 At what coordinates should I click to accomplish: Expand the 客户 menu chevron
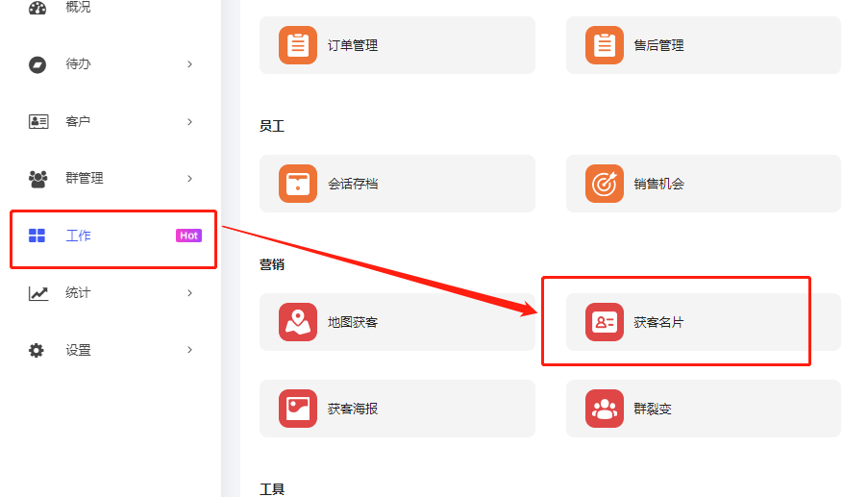click(190, 122)
